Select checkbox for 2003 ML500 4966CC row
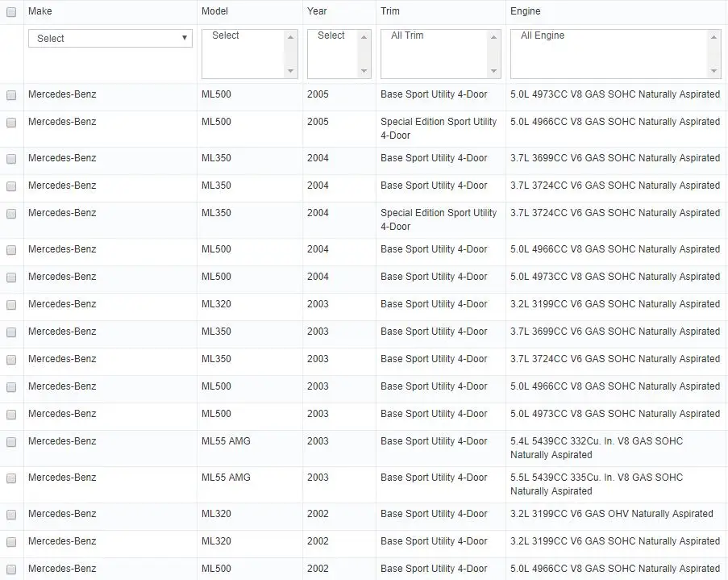This screenshot has width=728, height=580. (11, 387)
